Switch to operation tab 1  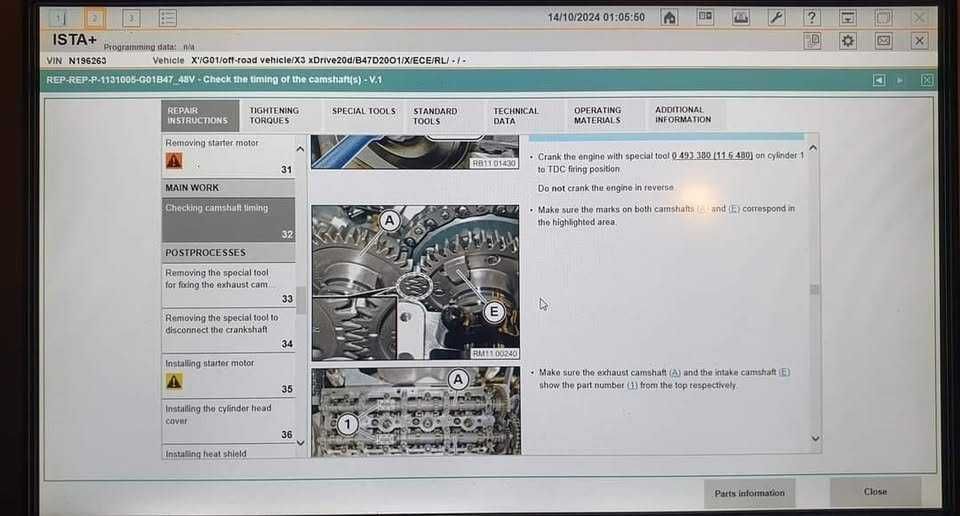tap(60, 18)
